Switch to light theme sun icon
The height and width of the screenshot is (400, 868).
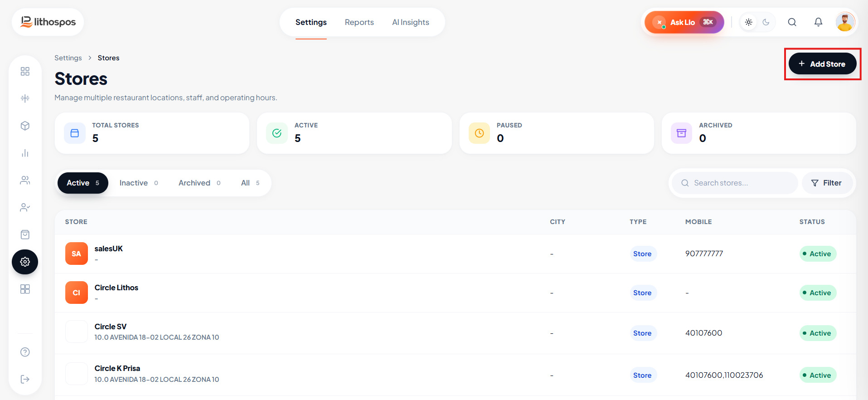(x=748, y=22)
